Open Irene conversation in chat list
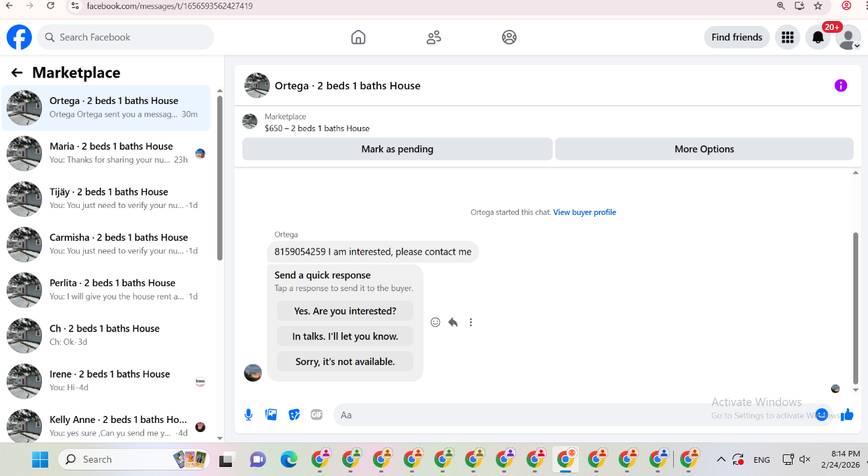The height and width of the screenshot is (476, 868). click(x=106, y=380)
